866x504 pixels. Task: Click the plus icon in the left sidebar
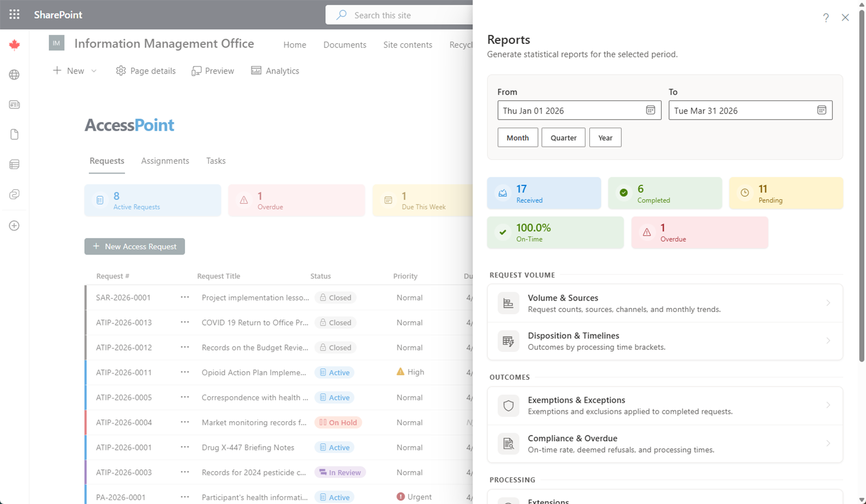[x=14, y=226]
